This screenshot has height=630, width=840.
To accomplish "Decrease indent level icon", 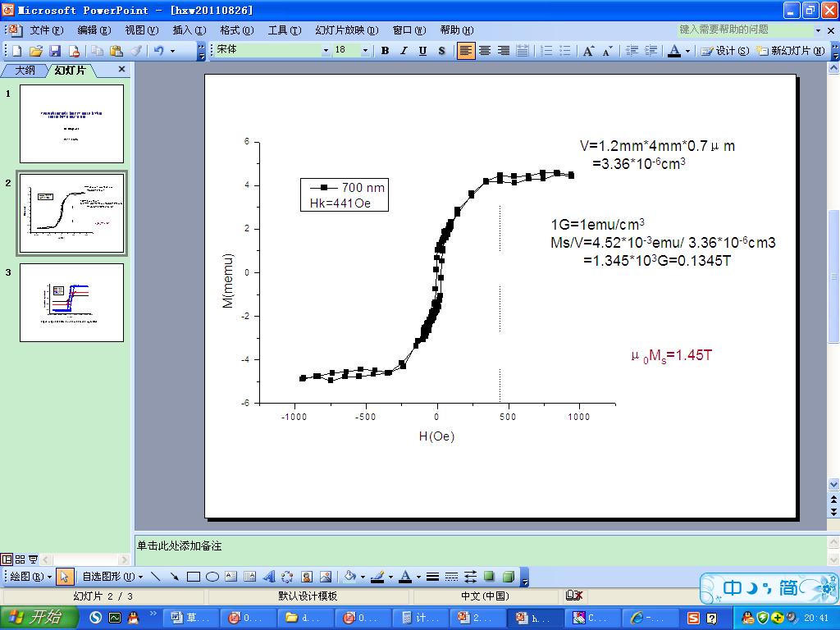I will tap(632, 51).
